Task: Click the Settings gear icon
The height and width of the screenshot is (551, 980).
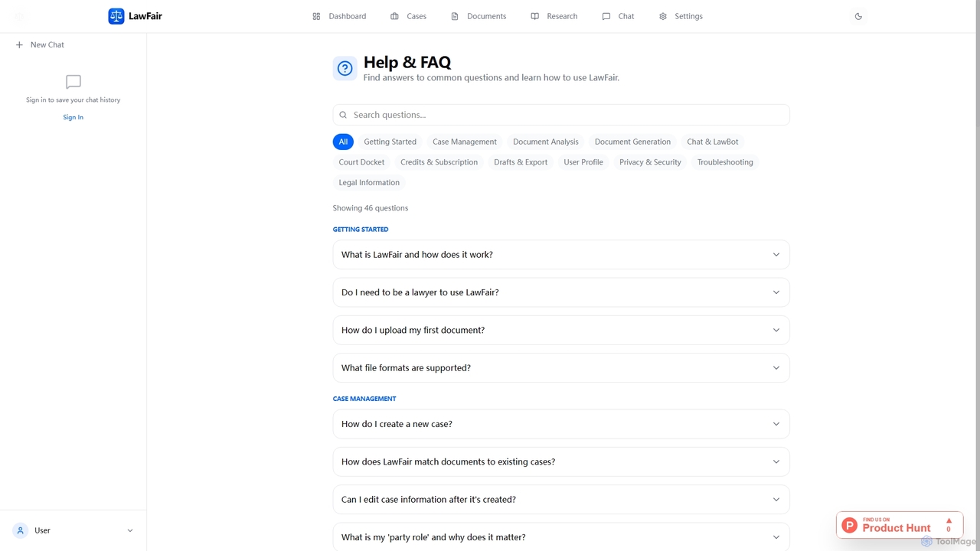Action: pos(663,16)
